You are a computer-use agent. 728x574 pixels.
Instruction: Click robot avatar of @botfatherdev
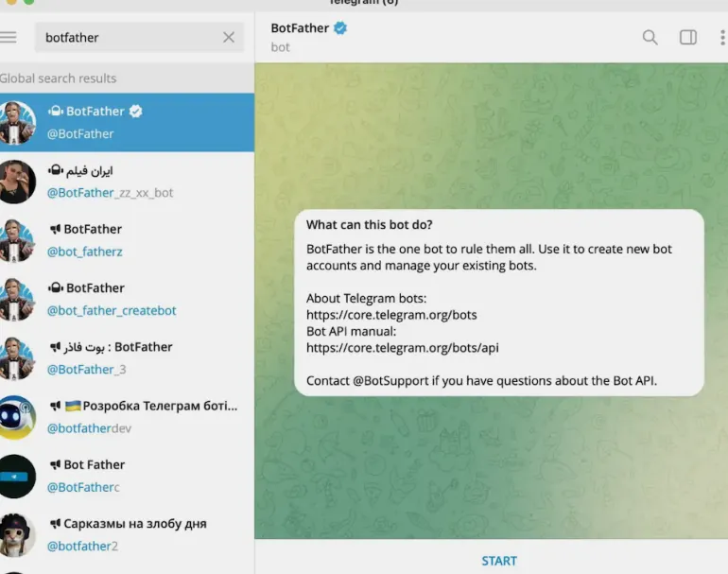(17, 417)
